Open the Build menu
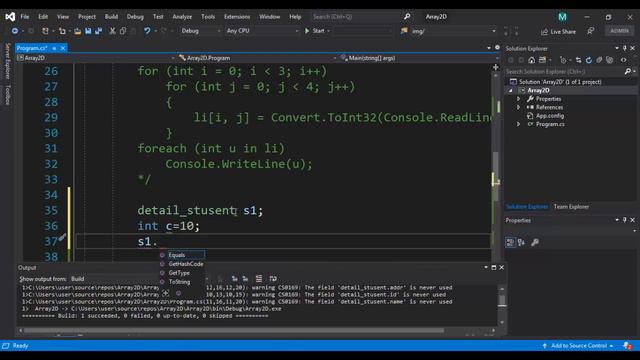This screenshot has height=360, width=640. click(111, 17)
